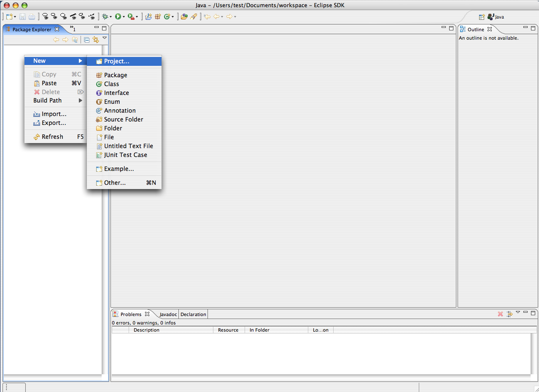Image resolution: width=539 pixels, height=392 pixels.
Task: Click the Last Edit Location arrow icon
Action: pyautogui.click(x=207, y=16)
